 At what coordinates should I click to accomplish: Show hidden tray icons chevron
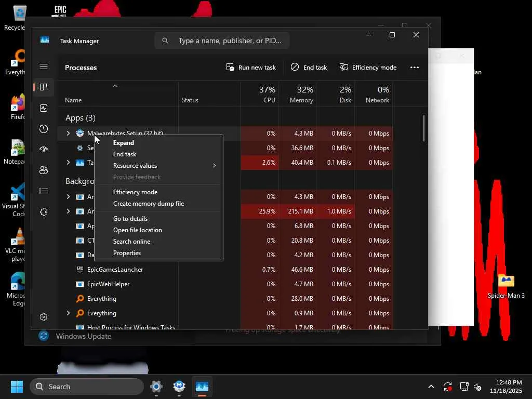[431, 387]
